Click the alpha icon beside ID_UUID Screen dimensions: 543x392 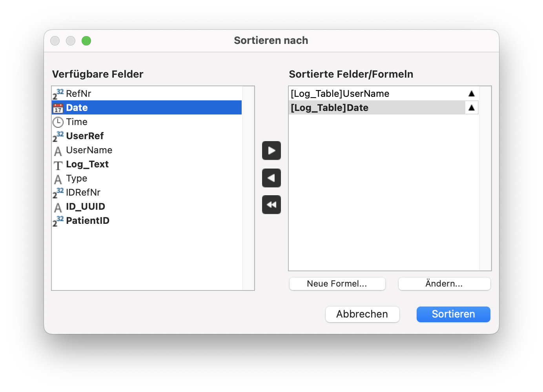point(58,207)
